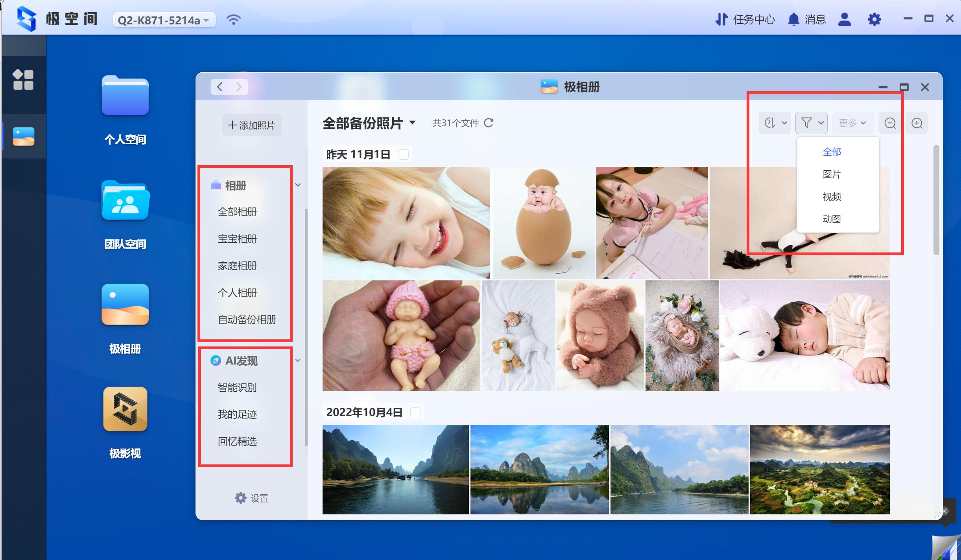Collapse the 相册 section

pyautogui.click(x=298, y=184)
